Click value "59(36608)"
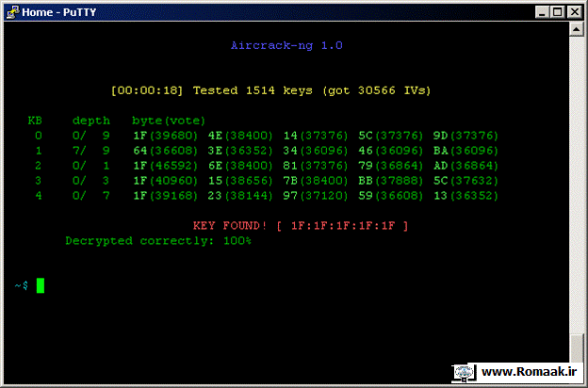588x388 pixels. point(390,196)
